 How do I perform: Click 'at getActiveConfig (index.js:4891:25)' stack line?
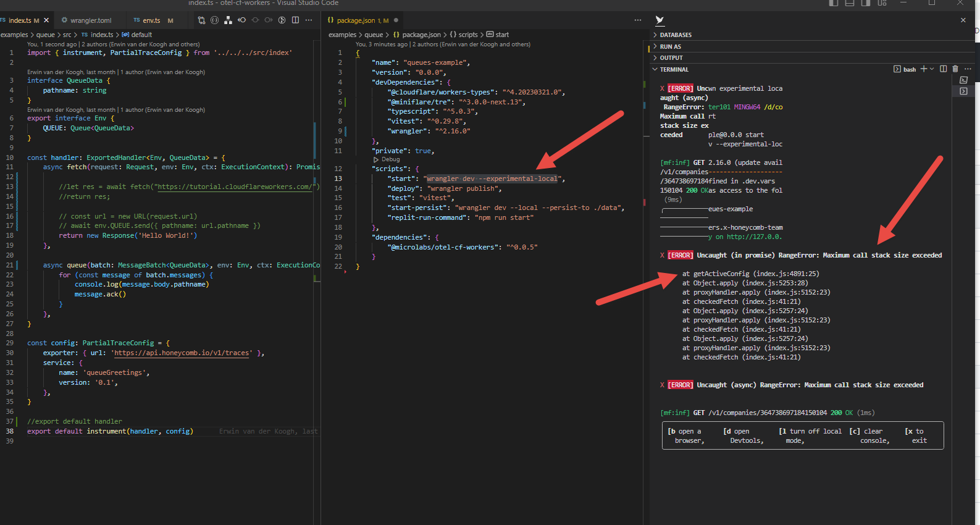click(751, 274)
